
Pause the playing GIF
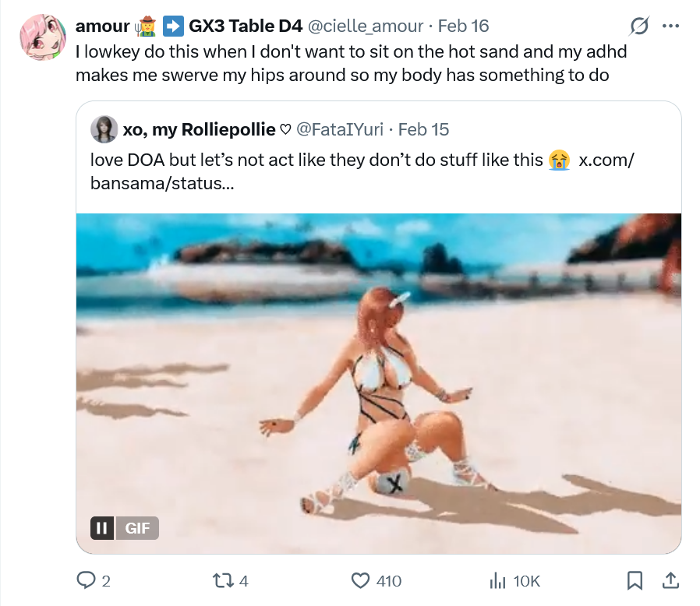pos(102,528)
